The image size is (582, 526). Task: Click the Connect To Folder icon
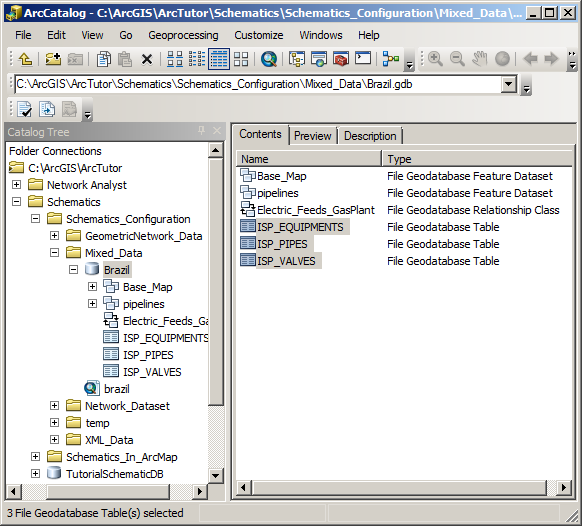(53, 59)
